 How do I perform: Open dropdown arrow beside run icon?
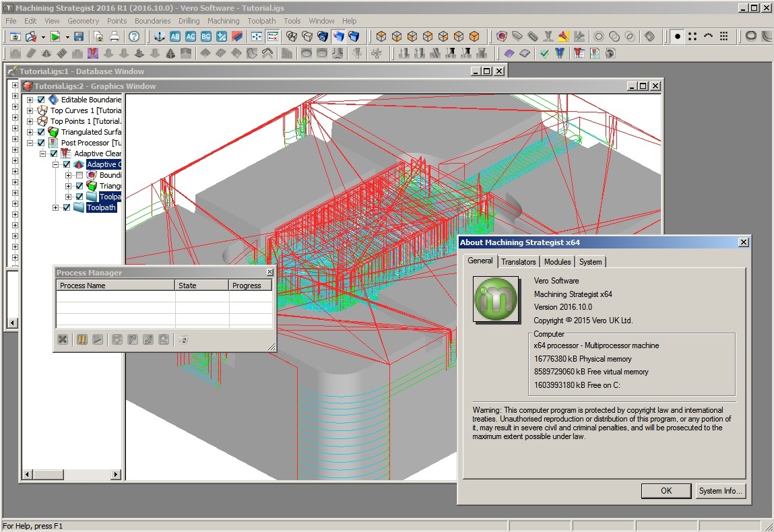click(x=67, y=37)
